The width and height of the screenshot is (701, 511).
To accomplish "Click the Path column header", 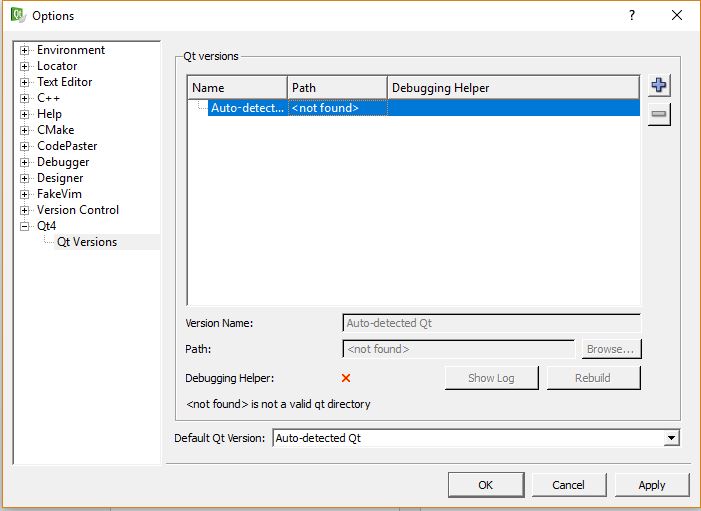I will click(337, 88).
